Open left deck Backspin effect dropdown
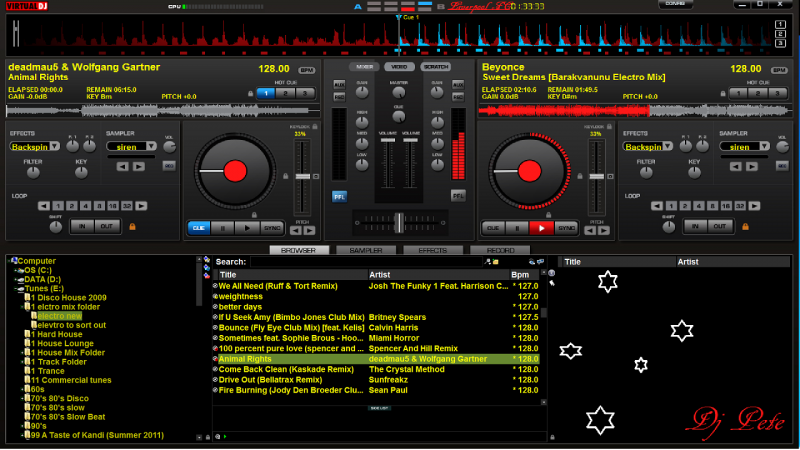The width and height of the screenshot is (800, 450). [54, 146]
